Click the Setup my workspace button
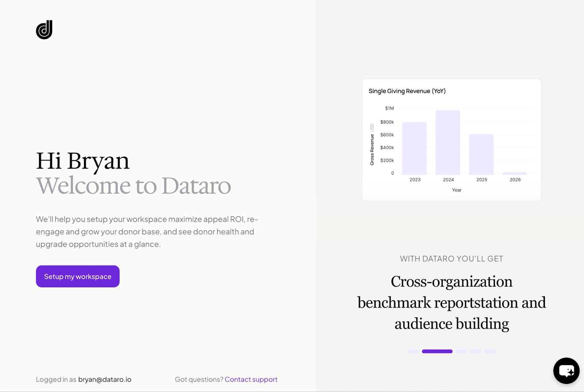The height and width of the screenshot is (392, 584). (78, 276)
